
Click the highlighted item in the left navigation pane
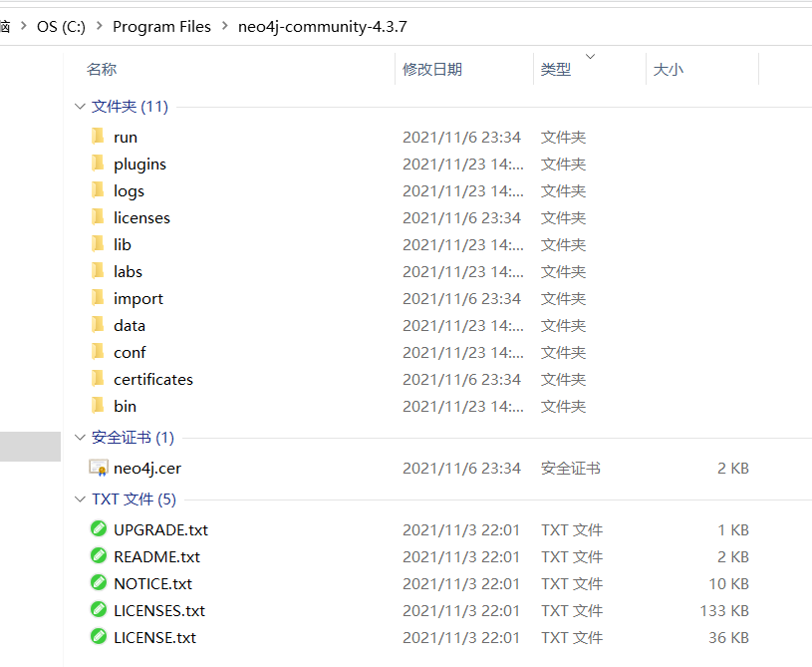[30, 447]
